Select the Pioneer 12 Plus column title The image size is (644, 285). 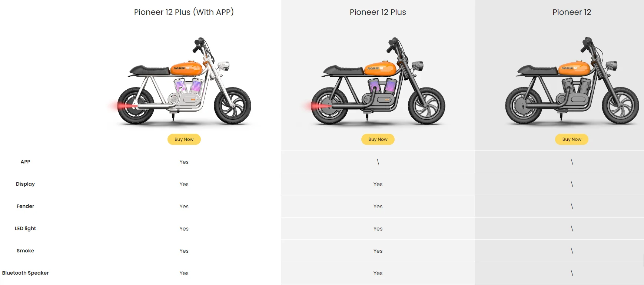pos(378,12)
